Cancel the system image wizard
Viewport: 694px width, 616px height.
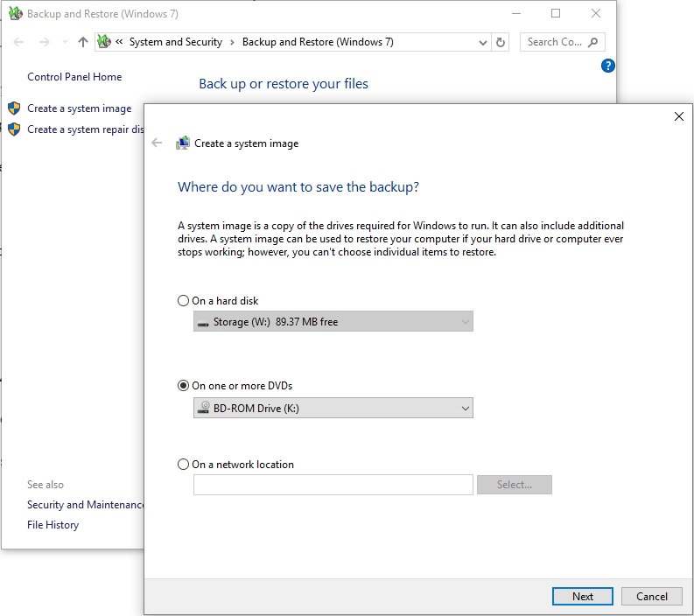[x=651, y=596]
